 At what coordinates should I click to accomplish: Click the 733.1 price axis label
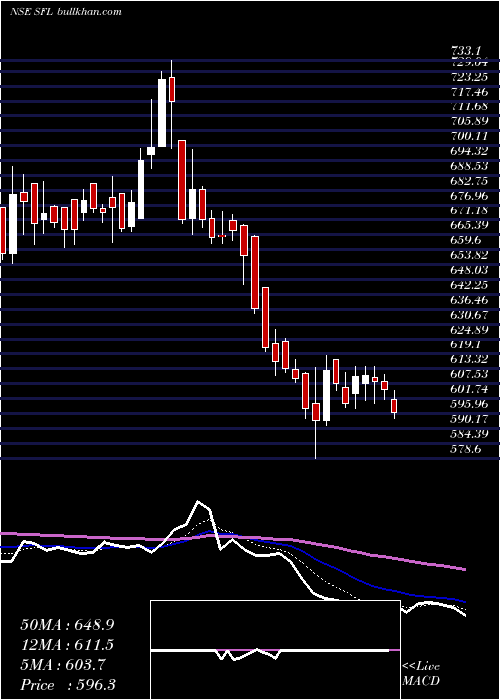pos(468,51)
